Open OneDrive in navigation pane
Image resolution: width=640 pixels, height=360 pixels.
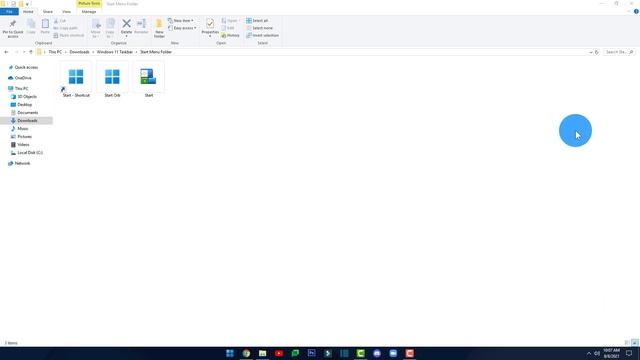tap(20, 78)
